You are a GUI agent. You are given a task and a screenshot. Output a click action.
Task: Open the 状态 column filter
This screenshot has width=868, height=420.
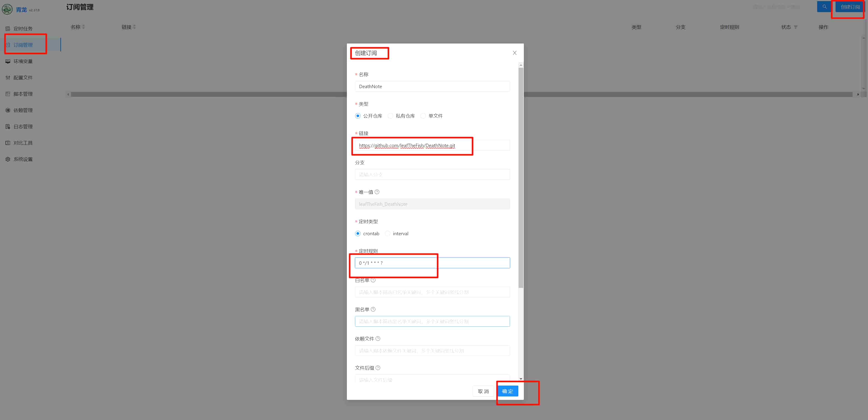click(x=796, y=27)
